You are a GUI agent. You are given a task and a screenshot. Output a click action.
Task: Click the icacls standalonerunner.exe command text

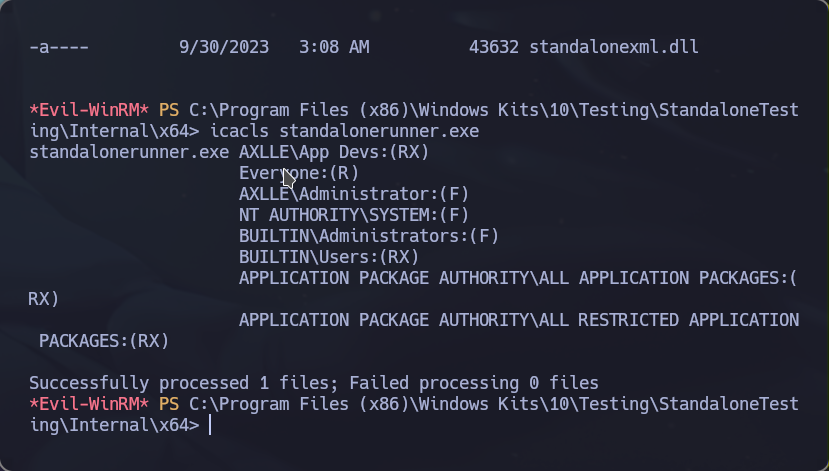click(344, 131)
